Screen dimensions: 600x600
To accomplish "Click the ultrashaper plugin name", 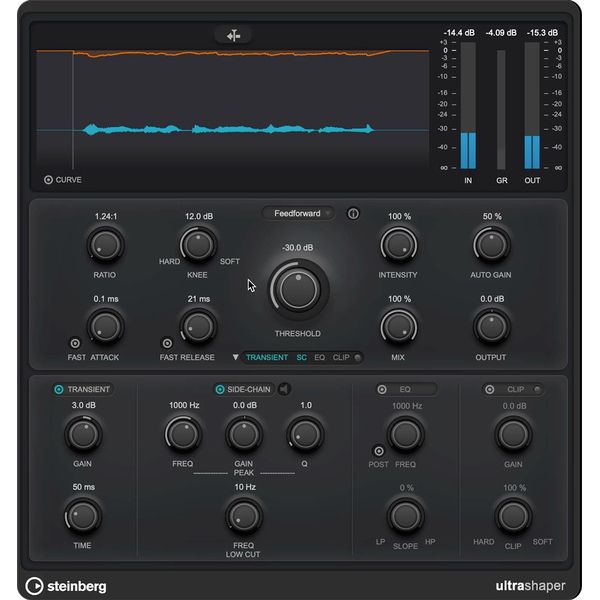I will 530,586.
